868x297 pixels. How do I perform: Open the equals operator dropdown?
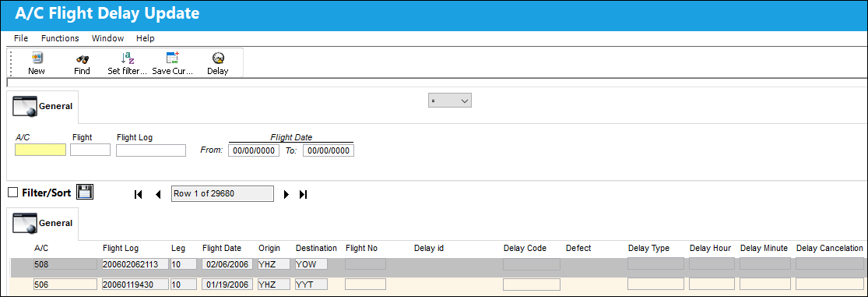(449, 101)
